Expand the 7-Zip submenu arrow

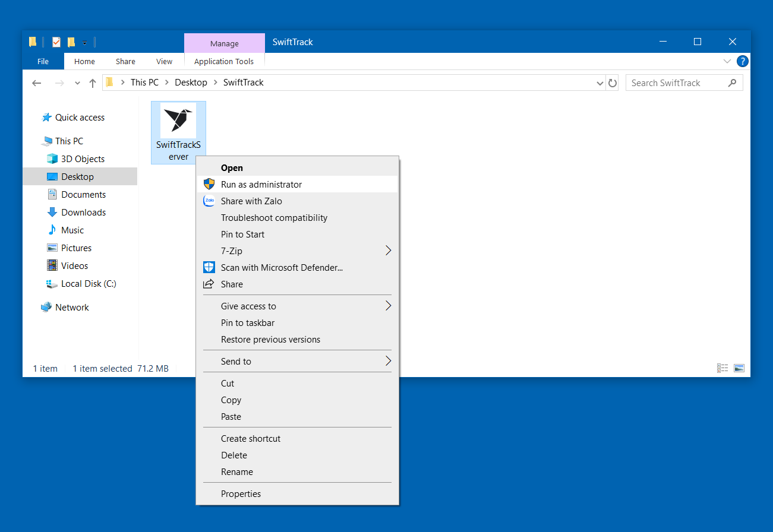click(x=389, y=251)
